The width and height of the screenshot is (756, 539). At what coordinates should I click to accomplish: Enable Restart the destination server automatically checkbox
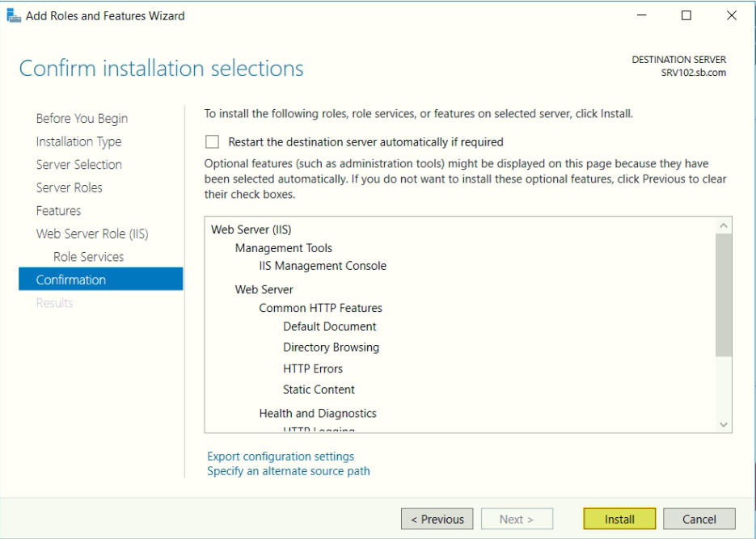click(212, 141)
